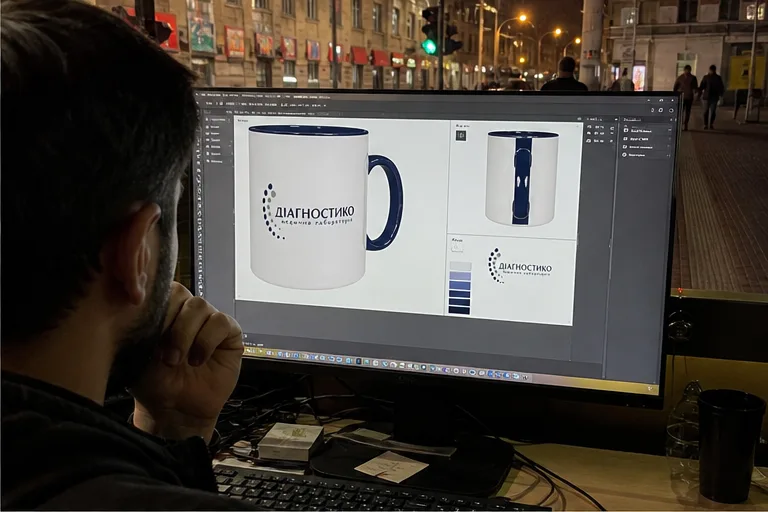Select the rear-view mug showing the handle stripe
Image resolution: width=768 pixels, height=512 pixels.
point(522,178)
